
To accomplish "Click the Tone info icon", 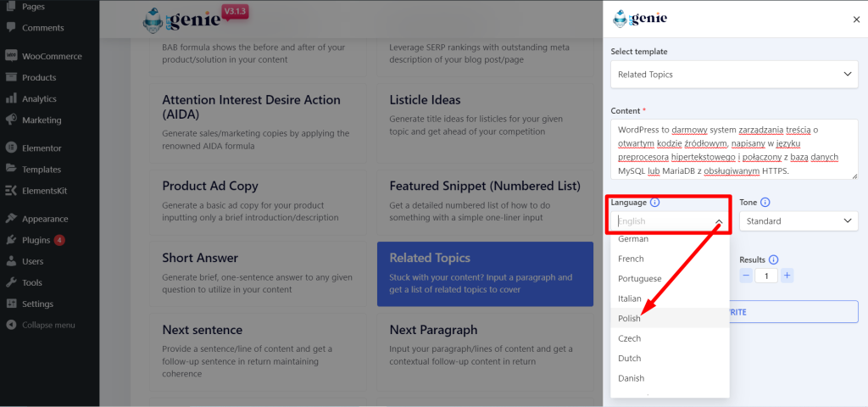I will click(765, 203).
